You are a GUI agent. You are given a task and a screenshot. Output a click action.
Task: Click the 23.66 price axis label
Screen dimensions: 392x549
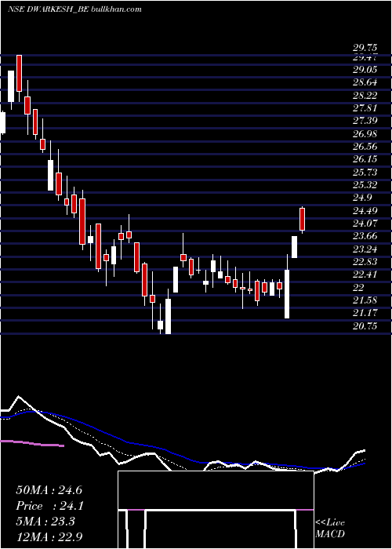tap(365, 236)
